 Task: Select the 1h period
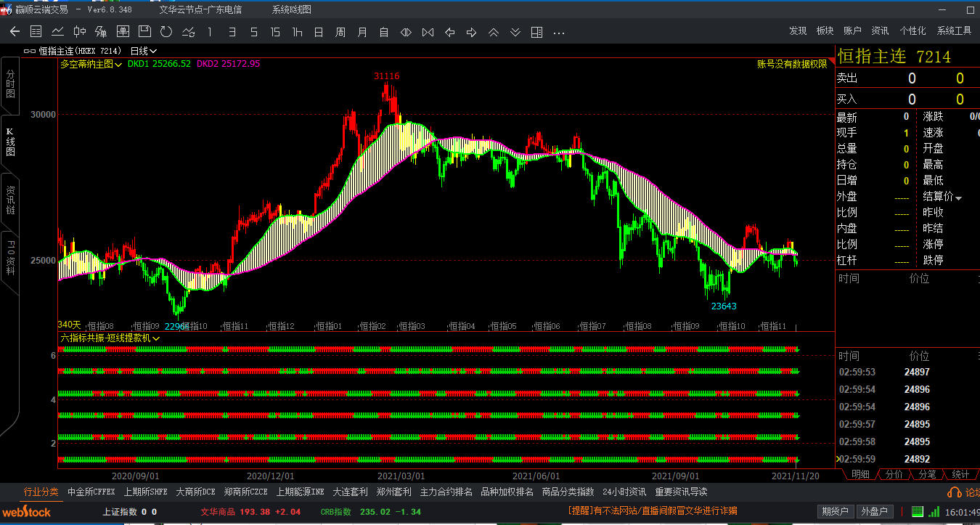click(297, 32)
